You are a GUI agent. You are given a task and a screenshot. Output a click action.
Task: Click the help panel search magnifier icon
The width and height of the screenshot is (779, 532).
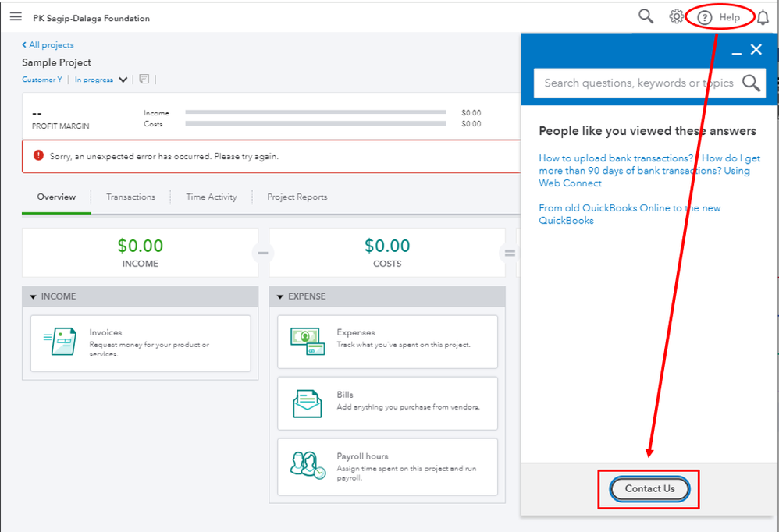(x=751, y=83)
